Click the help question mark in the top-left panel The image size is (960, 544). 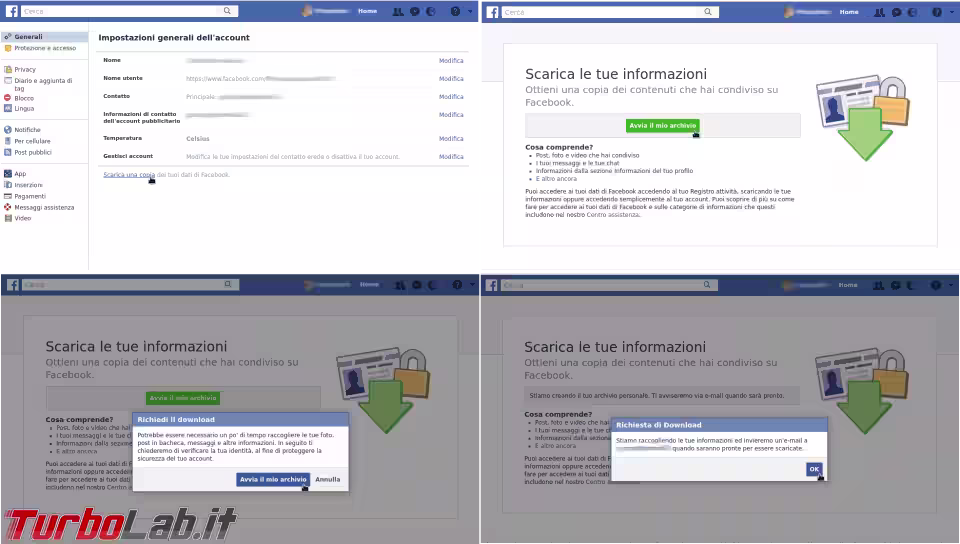pyautogui.click(x=455, y=11)
